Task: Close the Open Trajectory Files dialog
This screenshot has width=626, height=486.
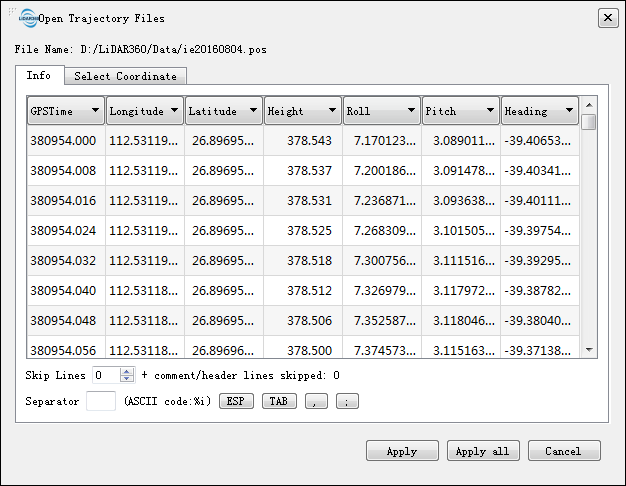Action: tap(607, 18)
